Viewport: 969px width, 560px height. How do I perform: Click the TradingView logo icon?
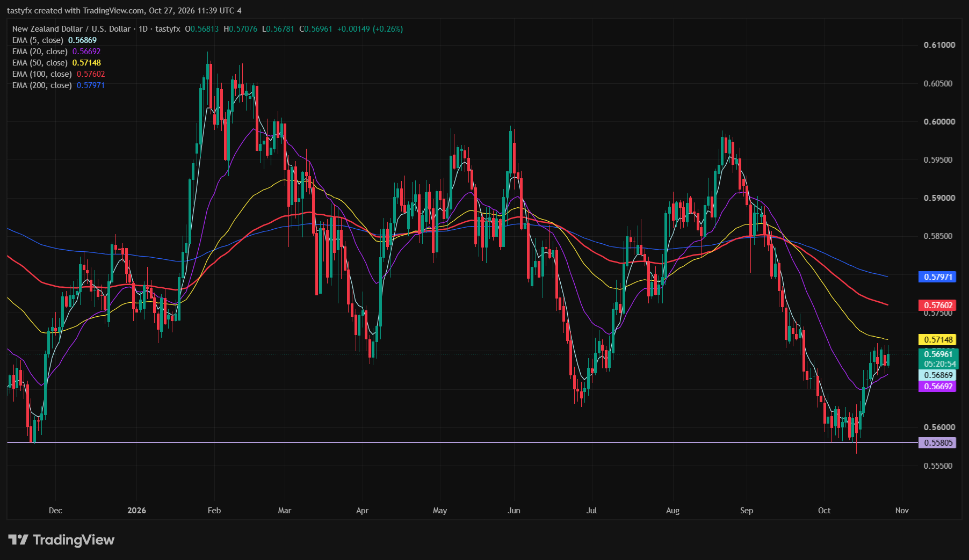point(18,540)
